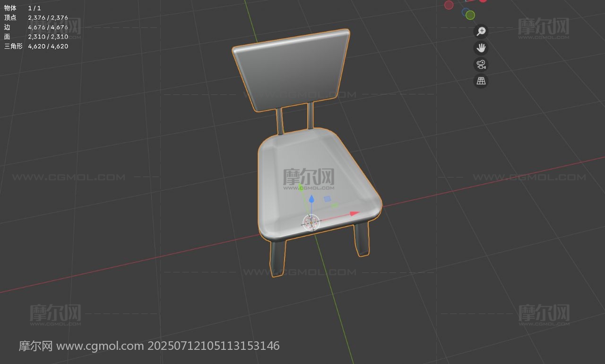Image resolution: width=605 pixels, height=364 pixels.
Task: Select the chair by its backrest
Action: click(293, 71)
